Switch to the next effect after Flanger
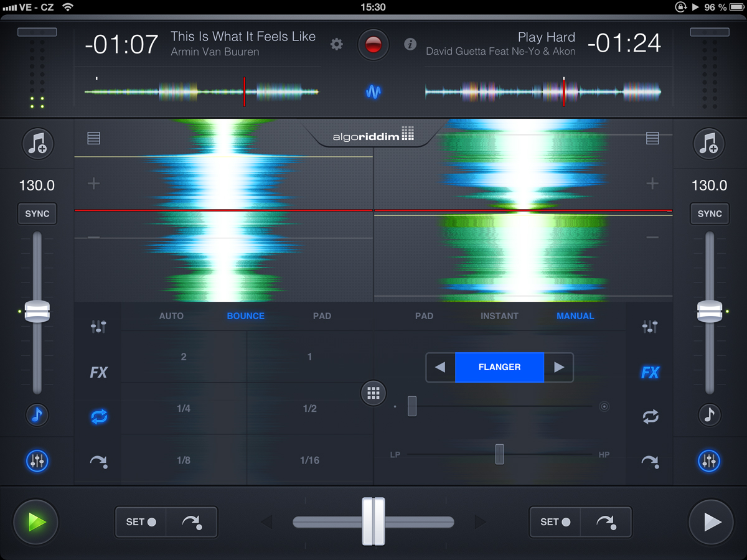Image resolution: width=747 pixels, height=560 pixels. [x=558, y=367]
